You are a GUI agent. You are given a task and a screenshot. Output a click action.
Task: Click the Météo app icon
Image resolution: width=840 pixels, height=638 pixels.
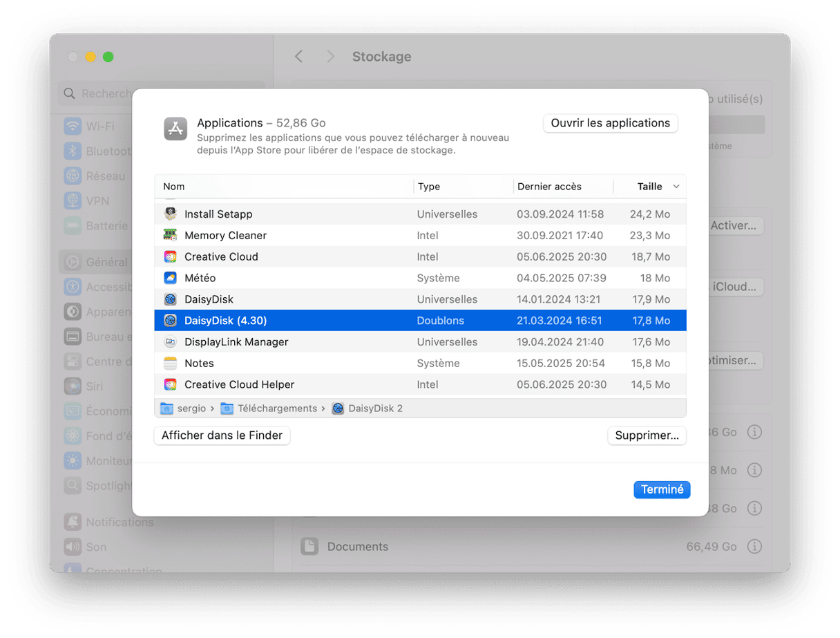(170, 278)
